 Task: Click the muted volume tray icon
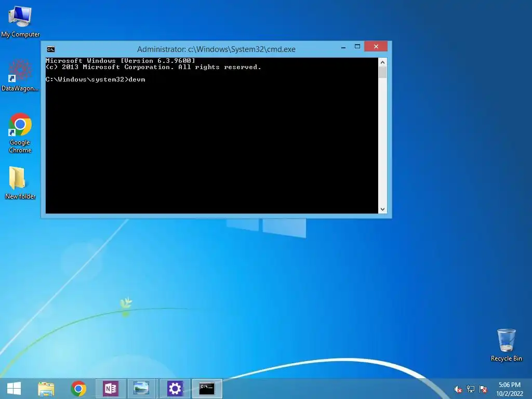pyautogui.click(x=458, y=389)
